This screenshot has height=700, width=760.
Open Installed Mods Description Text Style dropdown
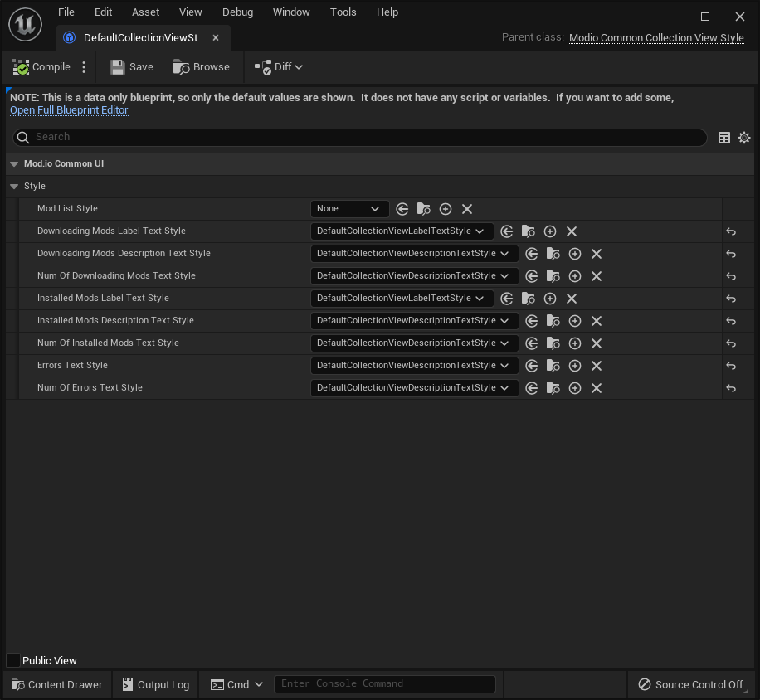tap(414, 321)
